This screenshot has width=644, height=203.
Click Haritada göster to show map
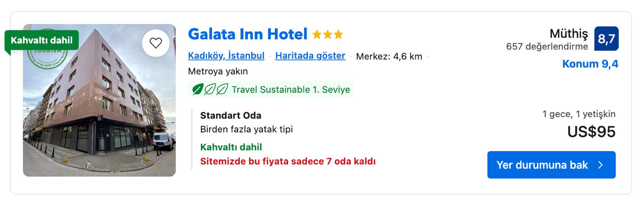pos(310,55)
